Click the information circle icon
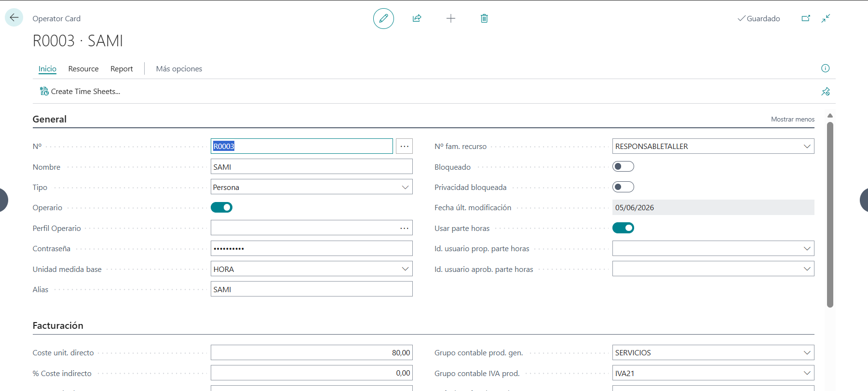This screenshot has height=391, width=868. tap(826, 68)
